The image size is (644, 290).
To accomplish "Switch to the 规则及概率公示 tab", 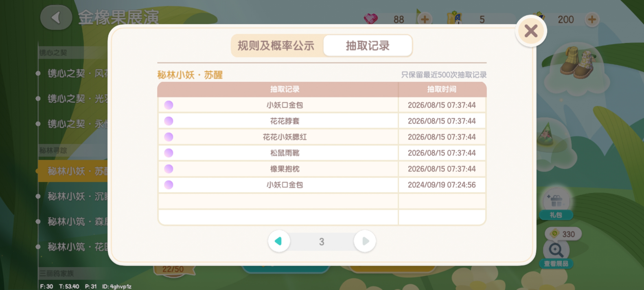I will [276, 46].
